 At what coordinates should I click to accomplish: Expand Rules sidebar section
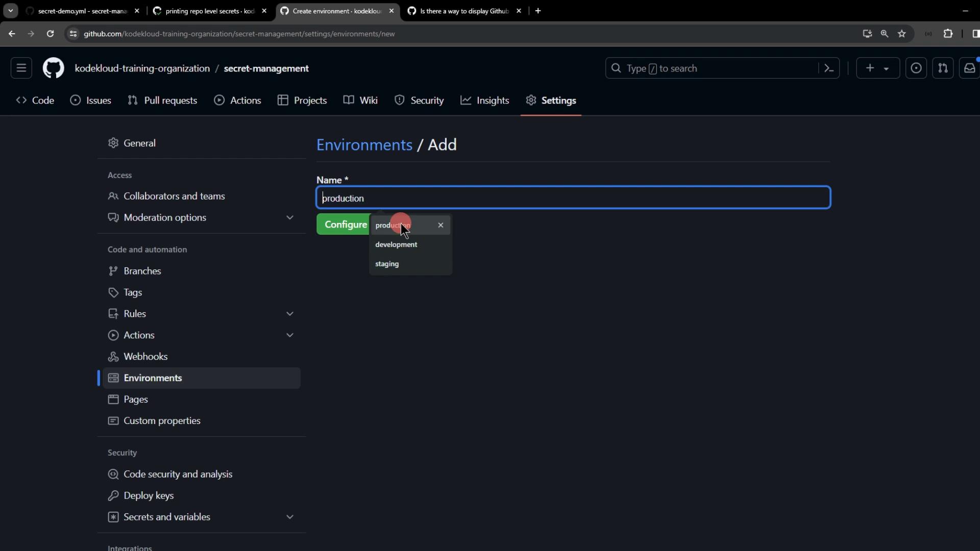coord(289,314)
